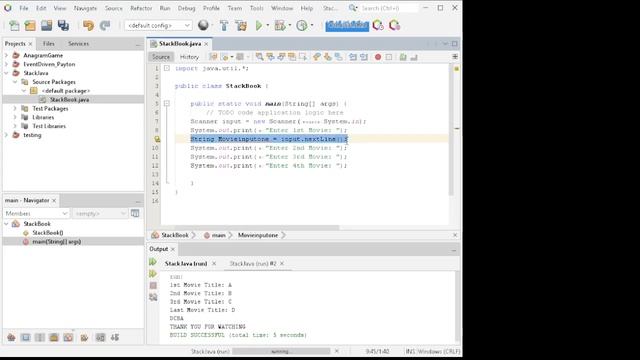This screenshot has width=640, height=360.
Task: Toggle Sort by Source in Navigator
Action: 115,338
